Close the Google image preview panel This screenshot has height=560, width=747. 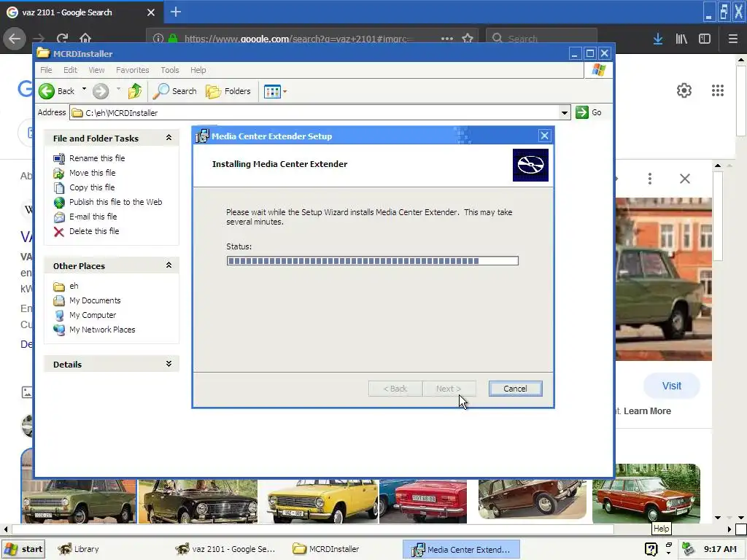[x=684, y=179]
